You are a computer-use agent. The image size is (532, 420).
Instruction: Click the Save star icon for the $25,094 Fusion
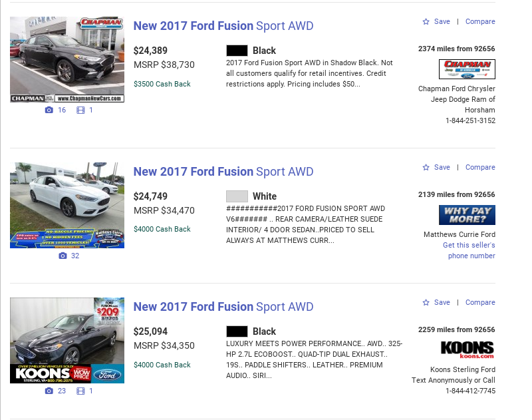426,303
